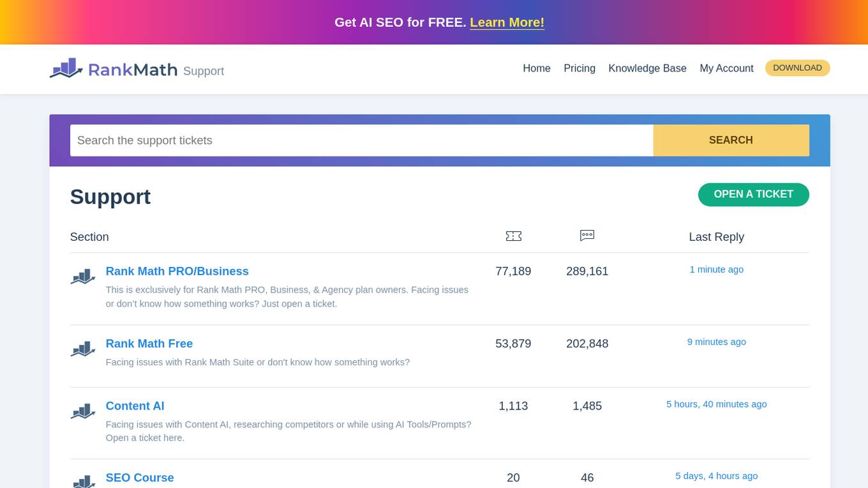Image resolution: width=868 pixels, height=488 pixels.
Task: Open the Home menu item
Action: (x=537, y=68)
